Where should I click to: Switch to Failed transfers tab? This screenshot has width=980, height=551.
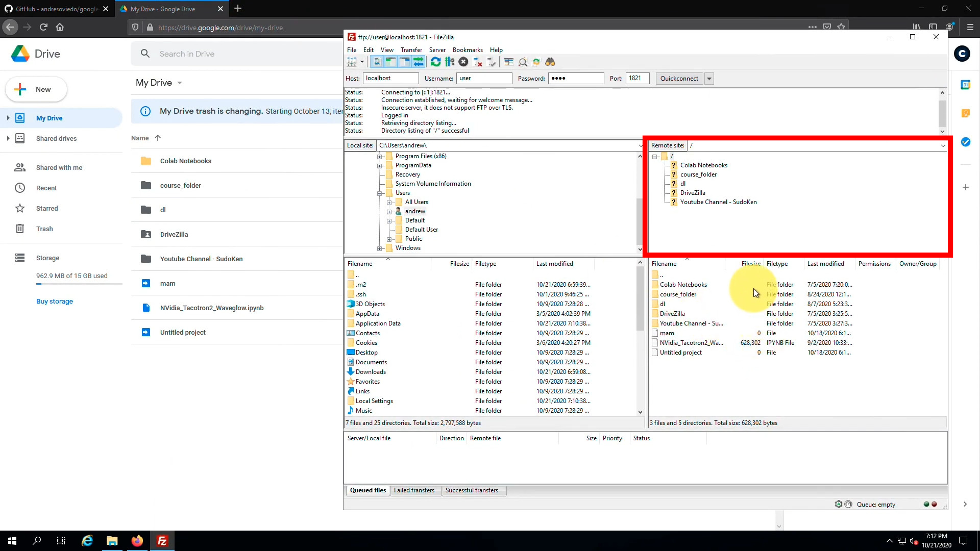tap(414, 490)
